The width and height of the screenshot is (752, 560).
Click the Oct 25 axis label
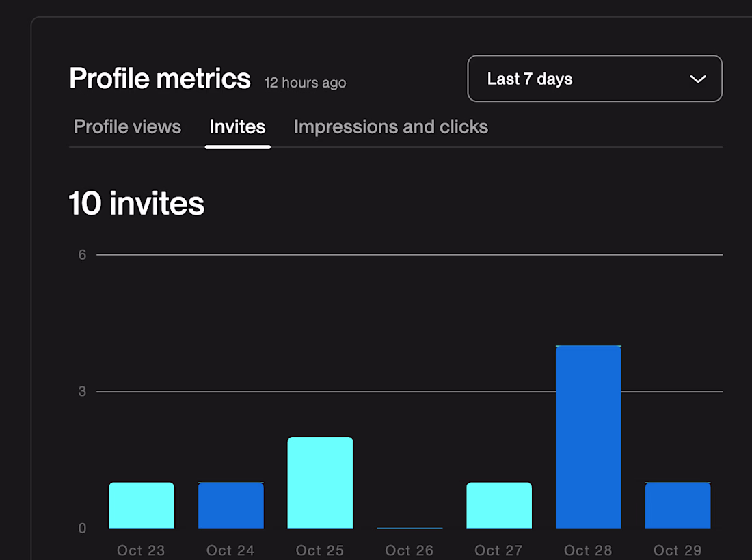[x=320, y=550]
